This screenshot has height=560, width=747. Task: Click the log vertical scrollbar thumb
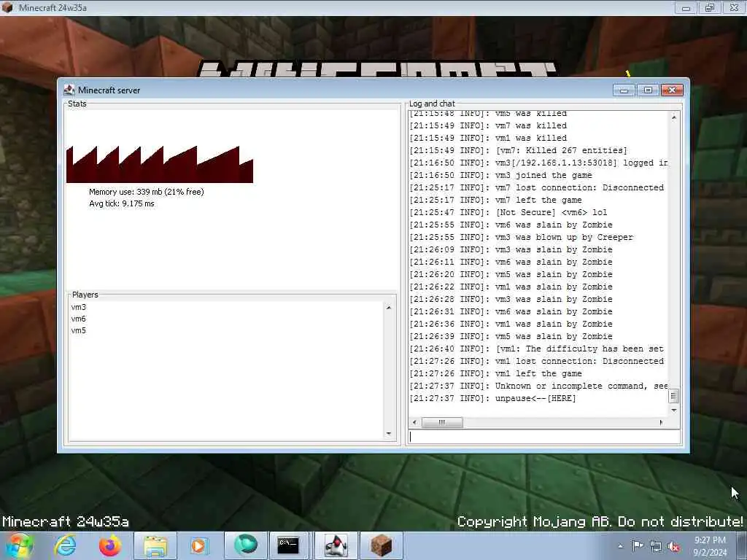coord(673,396)
